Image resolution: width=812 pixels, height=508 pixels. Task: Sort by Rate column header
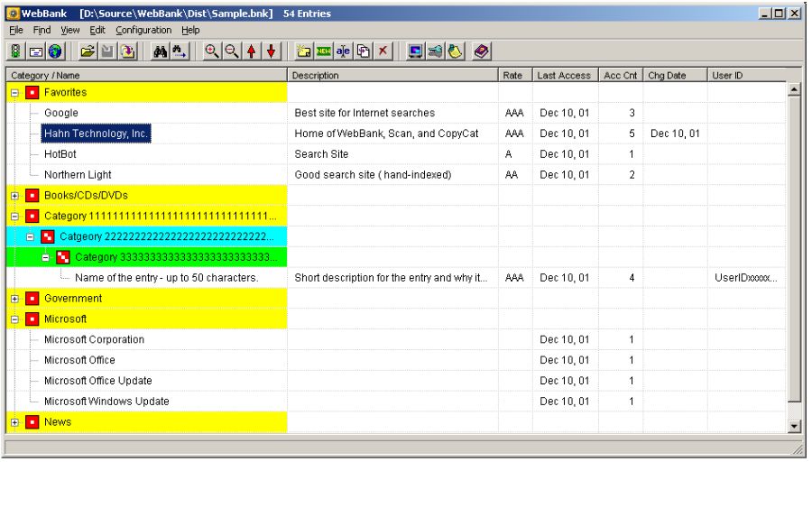[515, 75]
